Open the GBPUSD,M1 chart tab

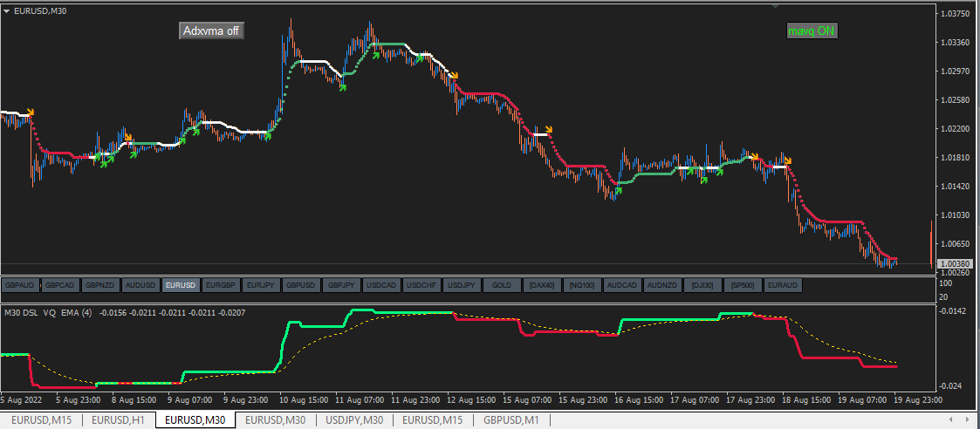[x=510, y=420]
